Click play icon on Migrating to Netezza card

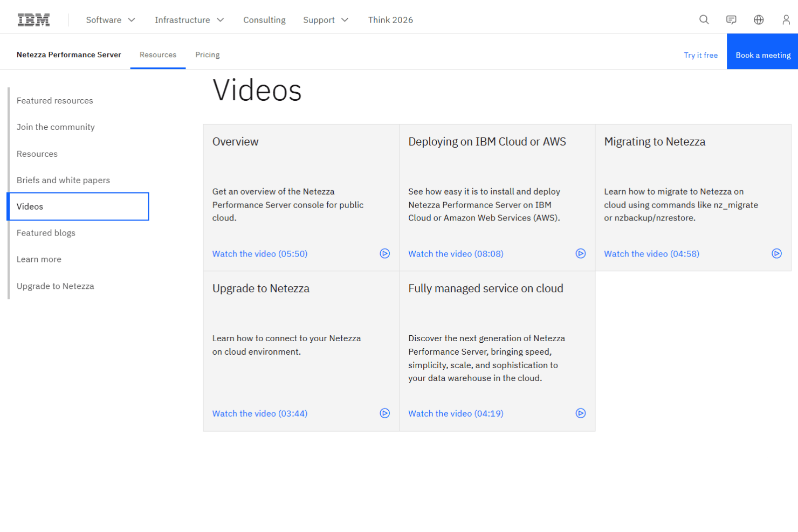pyautogui.click(x=776, y=253)
